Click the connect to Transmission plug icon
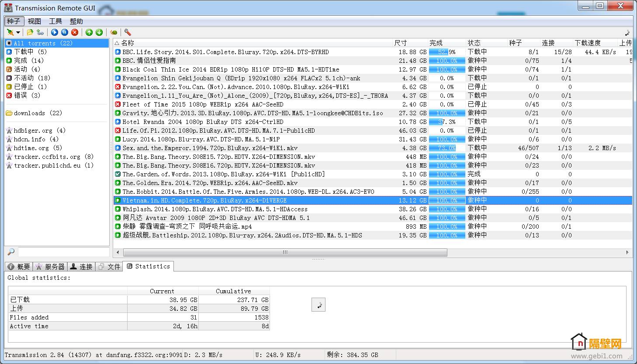 pos(10,32)
